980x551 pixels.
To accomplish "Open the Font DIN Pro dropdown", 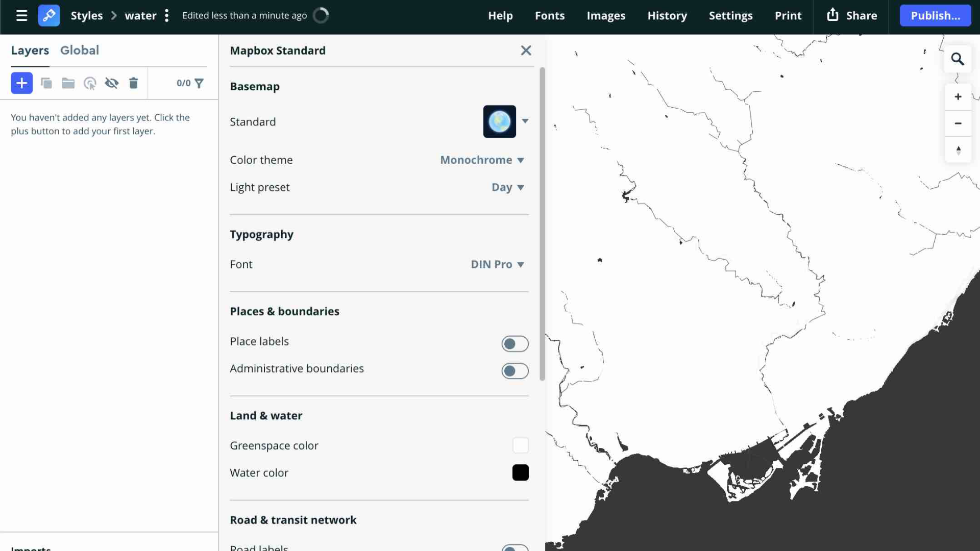I will (x=497, y=264).
